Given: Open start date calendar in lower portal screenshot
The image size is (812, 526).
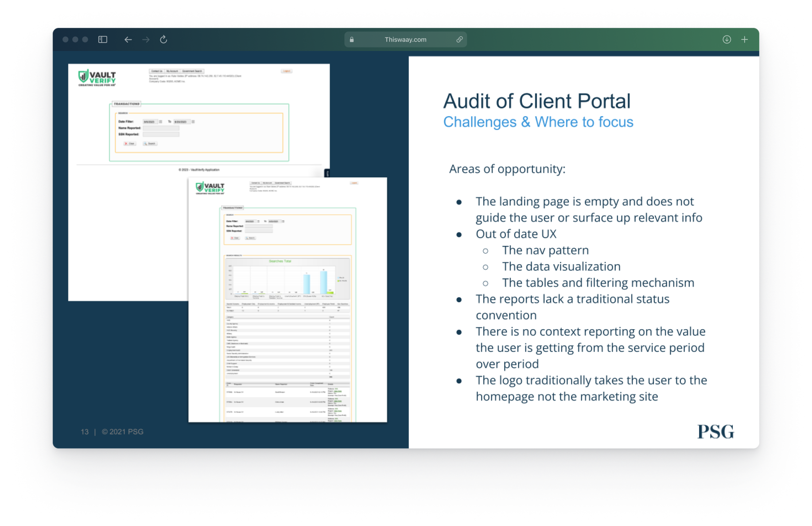Looking at the screenshot, I should tap(258, 221).
